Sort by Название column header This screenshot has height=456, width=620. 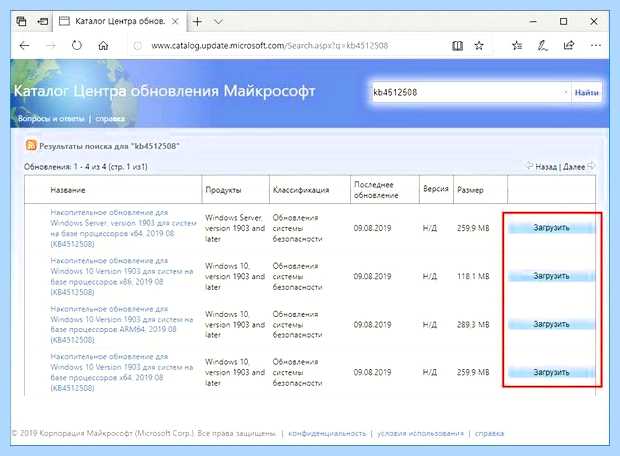click(68, 190)
